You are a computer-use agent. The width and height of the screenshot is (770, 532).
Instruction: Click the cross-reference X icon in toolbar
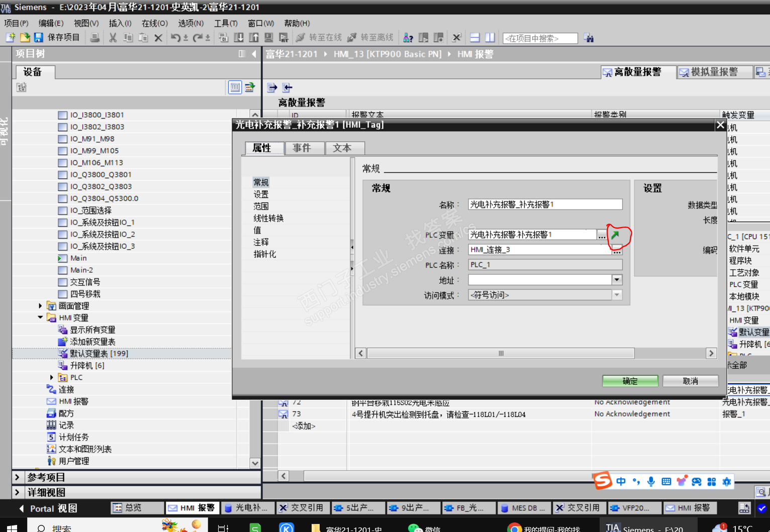(x=456, y=38)
